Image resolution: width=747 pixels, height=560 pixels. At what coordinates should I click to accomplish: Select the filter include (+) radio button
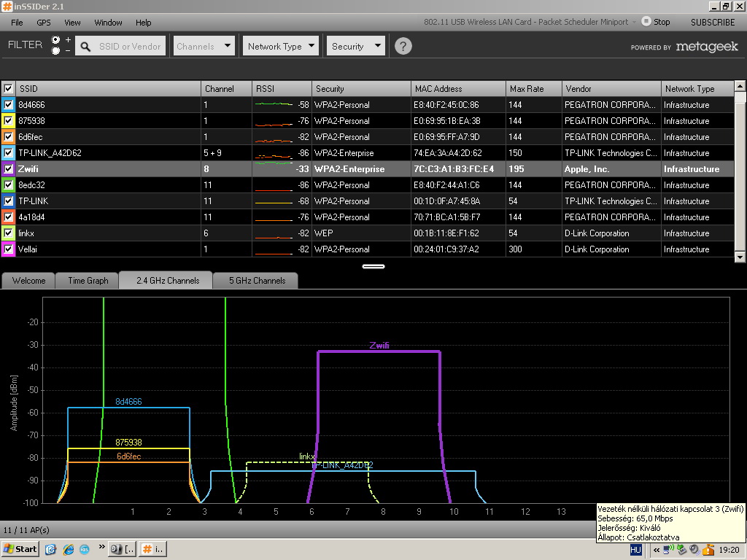point(55,39)
